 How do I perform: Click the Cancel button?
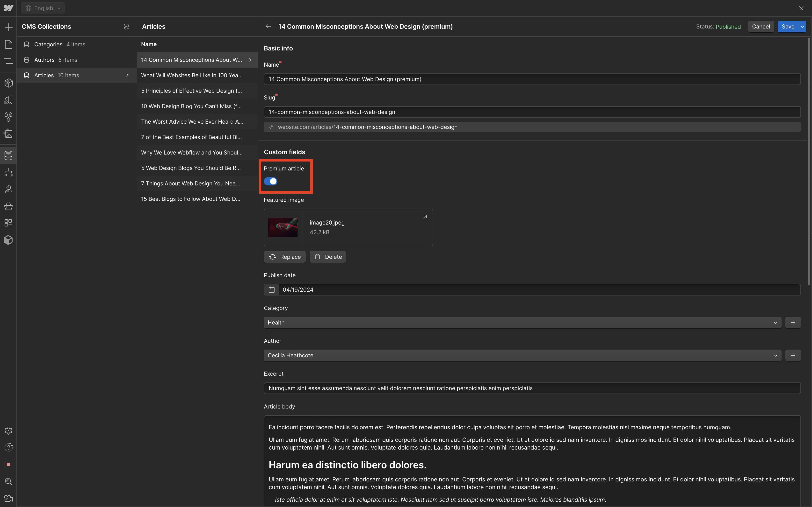[x=761, y=27]
